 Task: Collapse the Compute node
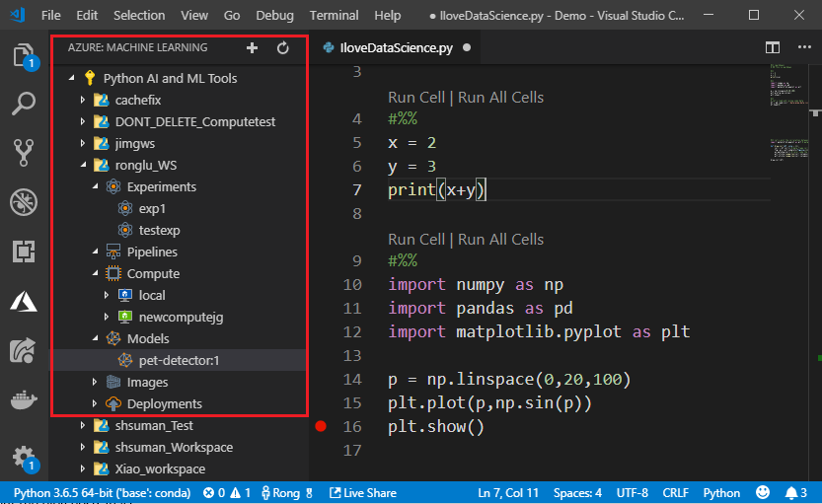95,273
